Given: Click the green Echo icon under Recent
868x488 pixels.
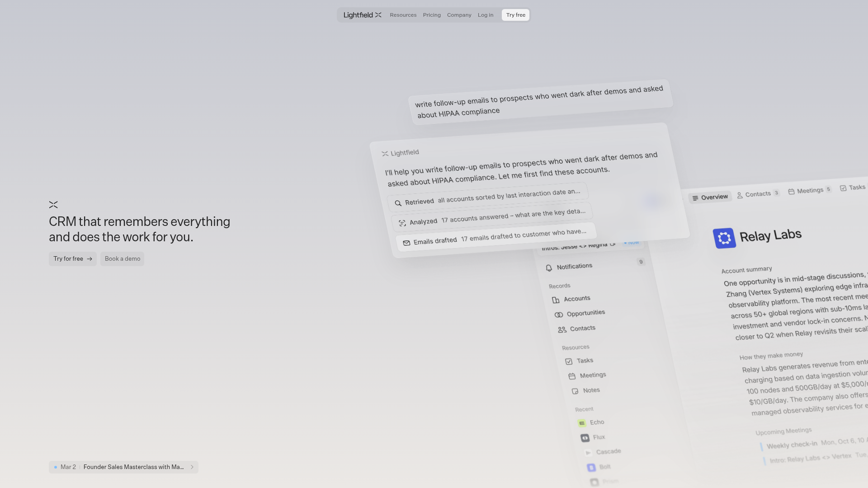Looking at the screenshot, I should (x=582, y=423).
